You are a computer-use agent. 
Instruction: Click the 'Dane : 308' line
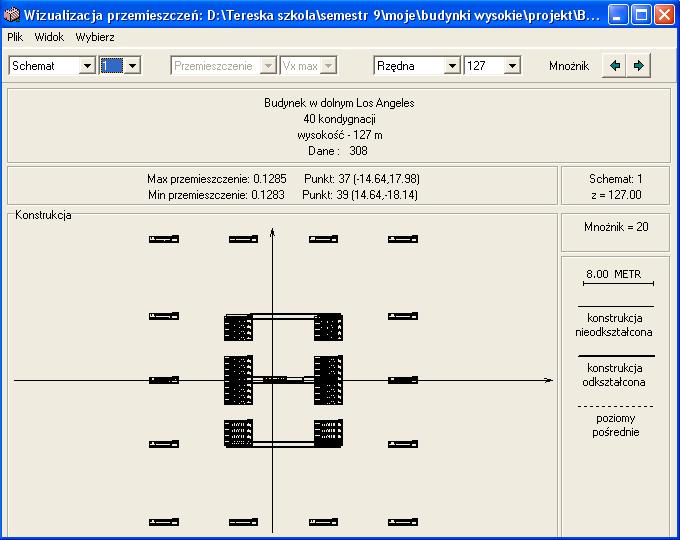point(338,151)
